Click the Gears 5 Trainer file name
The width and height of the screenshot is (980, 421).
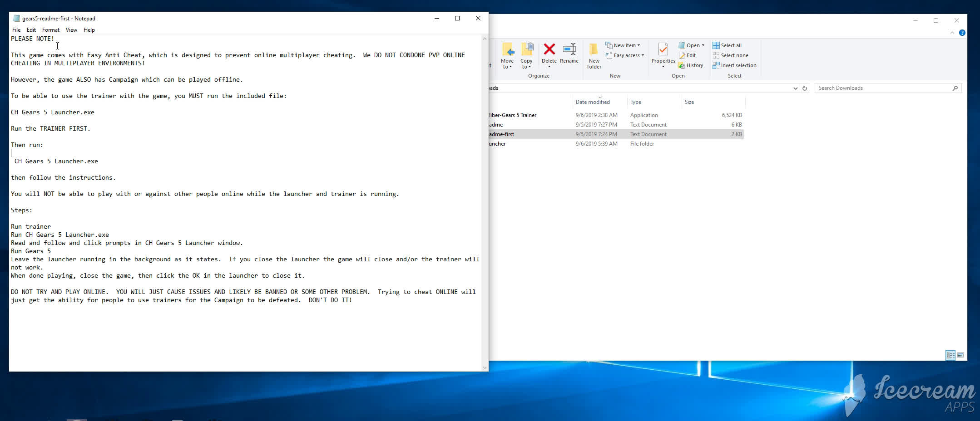pos(513,115)
